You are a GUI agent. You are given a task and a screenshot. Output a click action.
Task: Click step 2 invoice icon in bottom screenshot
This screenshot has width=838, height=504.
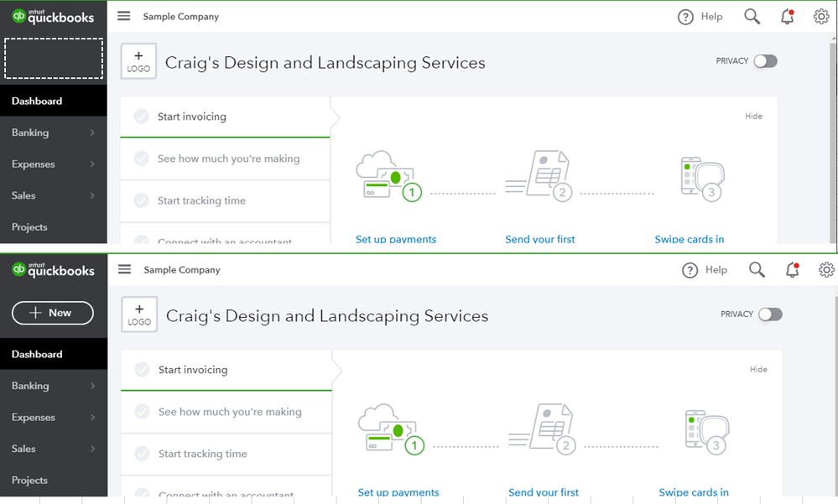coord(542,429)
